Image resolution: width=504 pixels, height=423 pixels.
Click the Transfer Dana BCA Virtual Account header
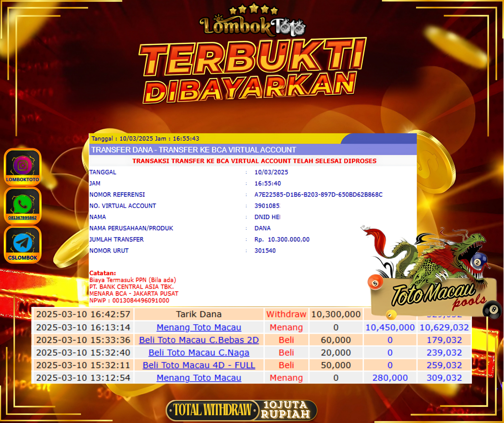[194, 150]
